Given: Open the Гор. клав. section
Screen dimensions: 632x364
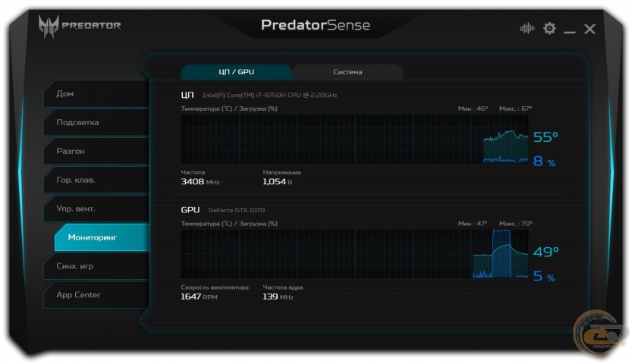Looking at the screenshot, I should point(96,180).
